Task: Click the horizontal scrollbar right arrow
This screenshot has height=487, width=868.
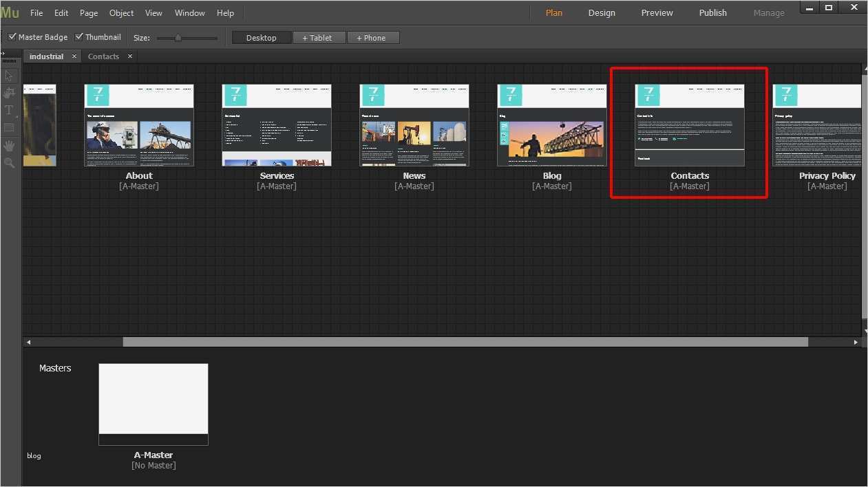Action: pyautogui.click(x=856, y=342)
